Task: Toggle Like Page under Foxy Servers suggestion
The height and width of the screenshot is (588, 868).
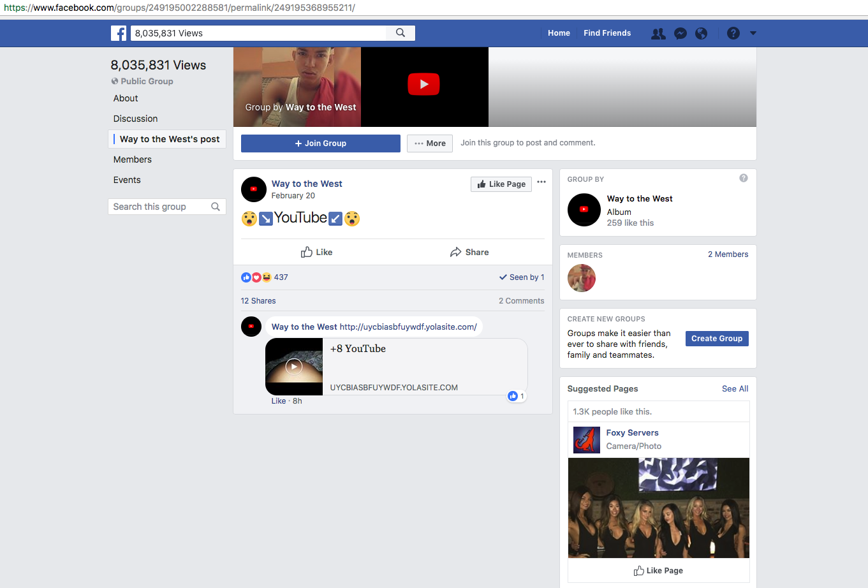Action: coord(658,571)
